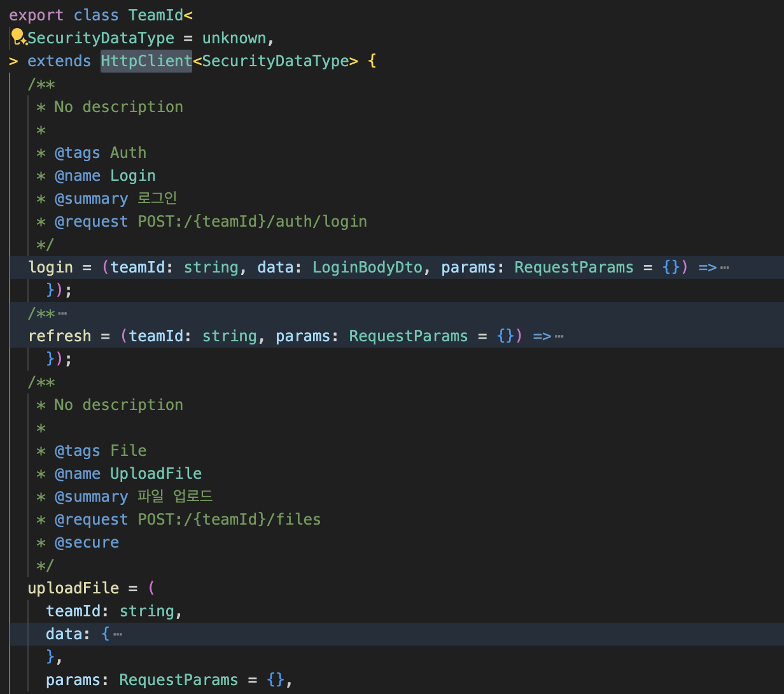Expand the folded data object in uploadFile

[x=117, y=635]
